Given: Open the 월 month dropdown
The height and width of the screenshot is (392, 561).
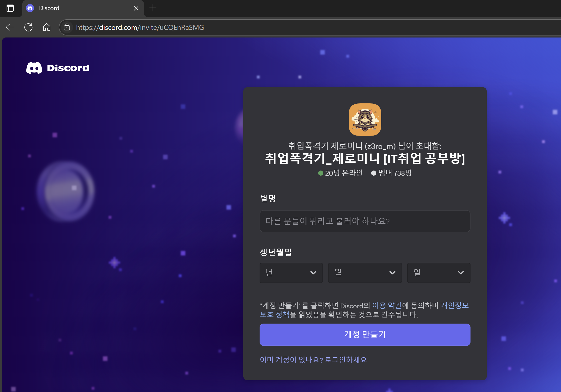Looking at the screenshot, I should [x=365, y=273].
